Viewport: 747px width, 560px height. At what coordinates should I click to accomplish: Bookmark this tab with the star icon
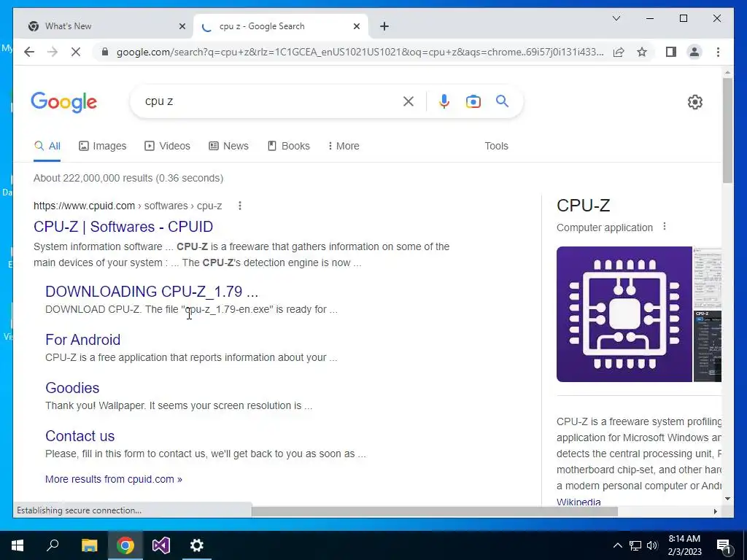[x=642, y=52]
